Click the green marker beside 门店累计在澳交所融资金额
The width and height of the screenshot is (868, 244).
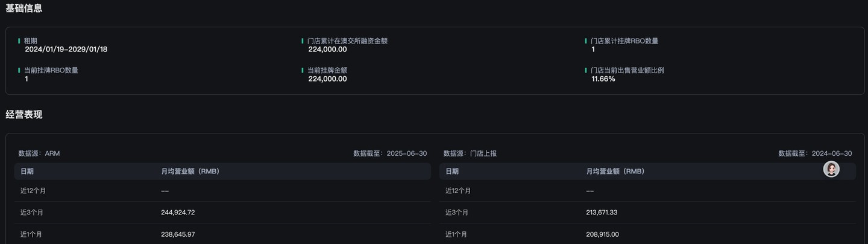[x=303, y=41]
